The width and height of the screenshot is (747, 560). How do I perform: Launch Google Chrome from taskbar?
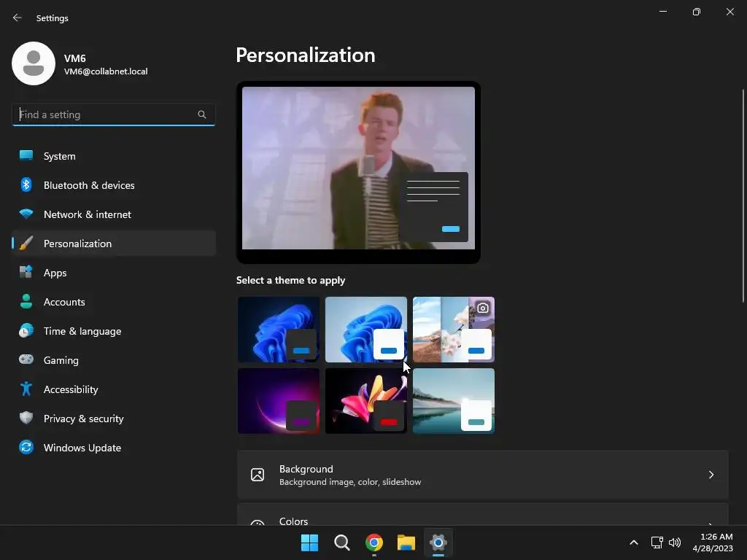click(374, 542)
